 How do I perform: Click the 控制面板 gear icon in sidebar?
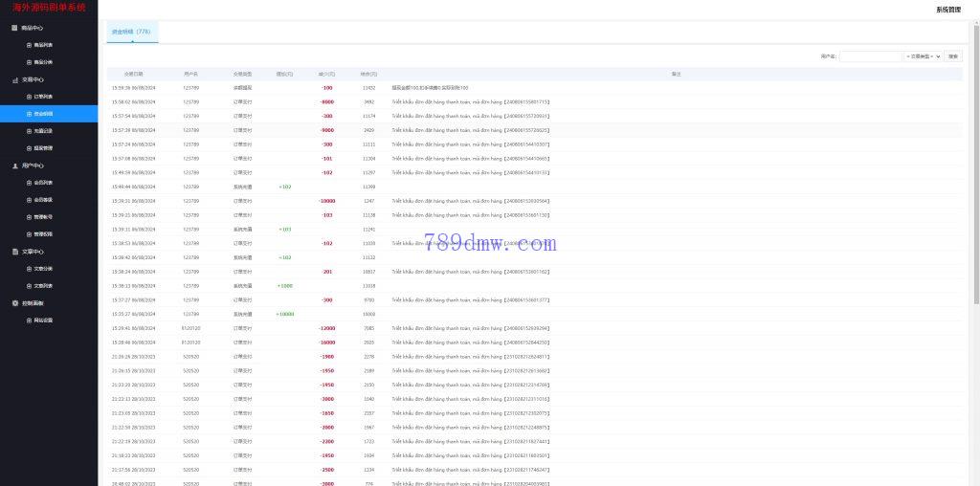point(14,303)
